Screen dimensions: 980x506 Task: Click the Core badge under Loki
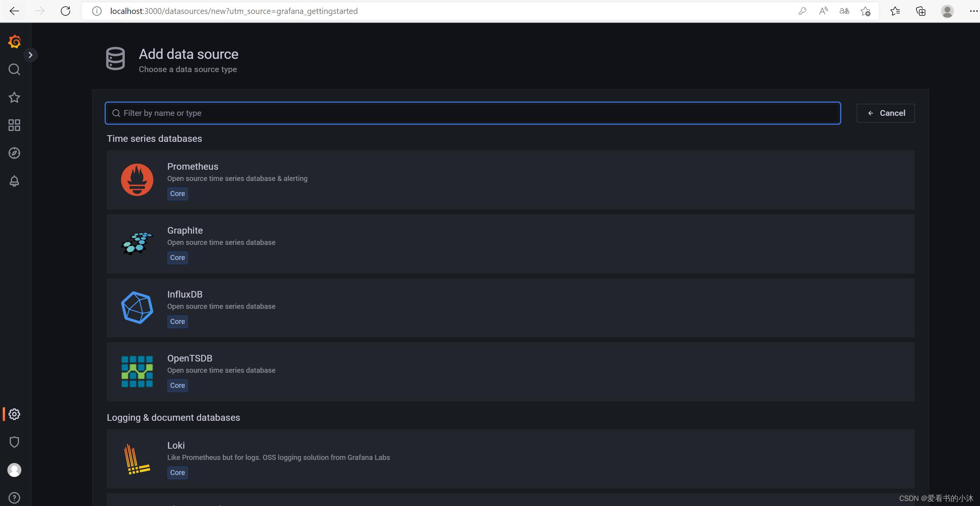click(x=177, y=473)
